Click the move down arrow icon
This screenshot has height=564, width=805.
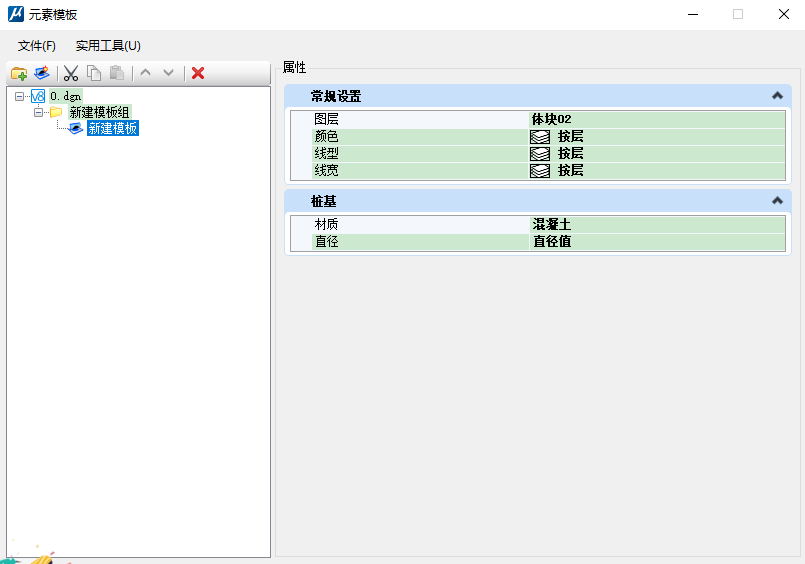168,73
